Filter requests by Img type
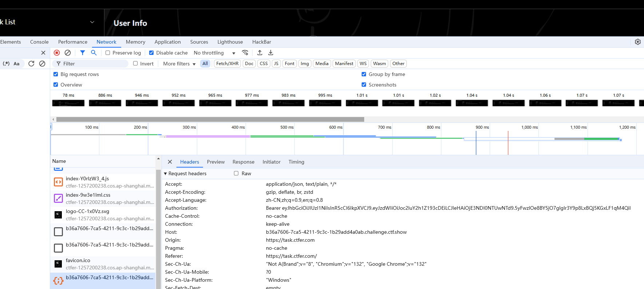The width and height of the screenshot is (644, 289). point(305,64)
